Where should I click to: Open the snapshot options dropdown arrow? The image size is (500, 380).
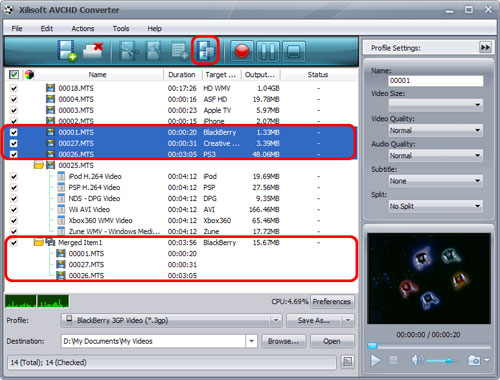[487, 360]
